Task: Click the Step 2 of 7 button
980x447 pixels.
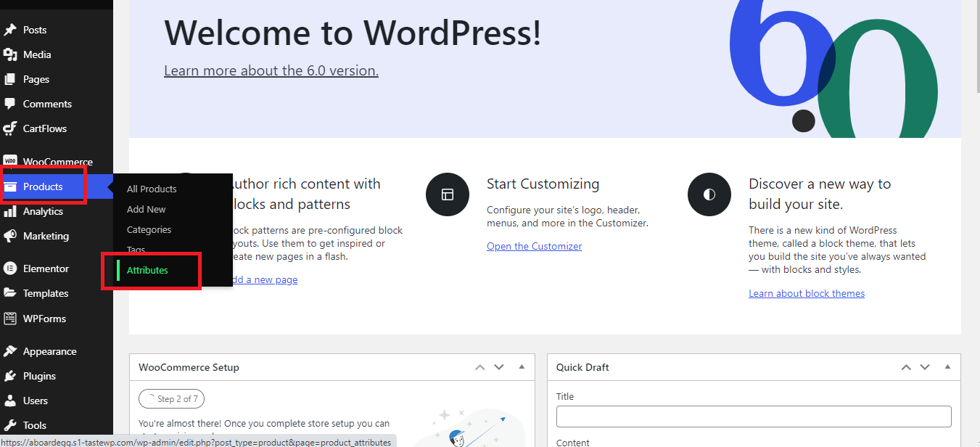Action: (x=172, y=398)
